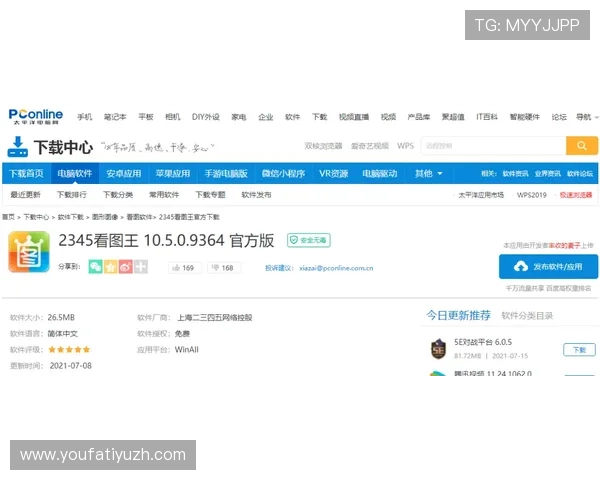Click the 安全无毒 shield badge

309,240
